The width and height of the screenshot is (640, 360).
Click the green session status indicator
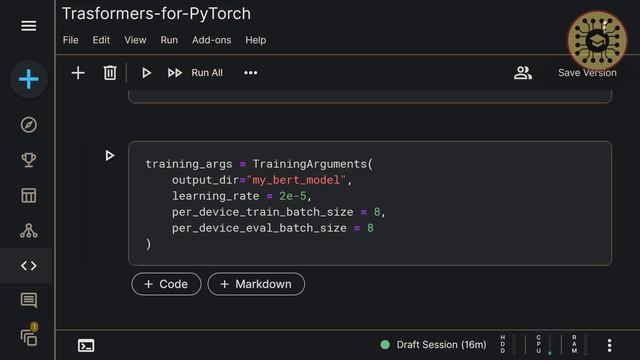coord(385,345)
